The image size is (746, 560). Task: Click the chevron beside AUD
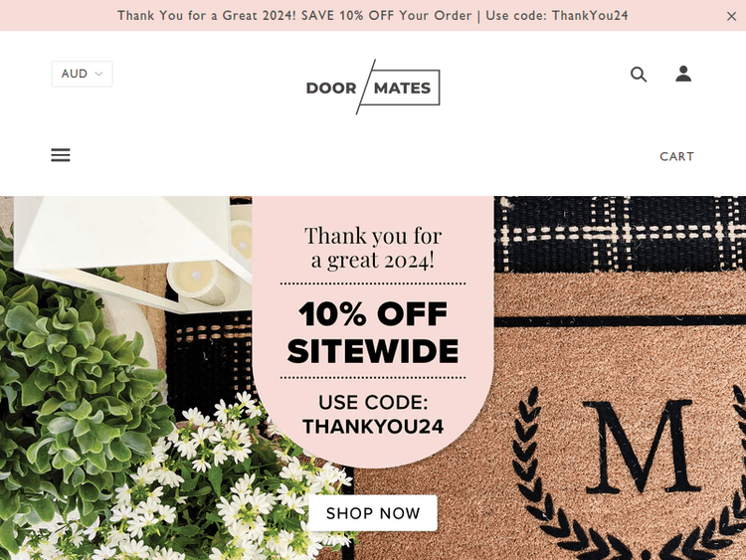click(x=98, y=74)
